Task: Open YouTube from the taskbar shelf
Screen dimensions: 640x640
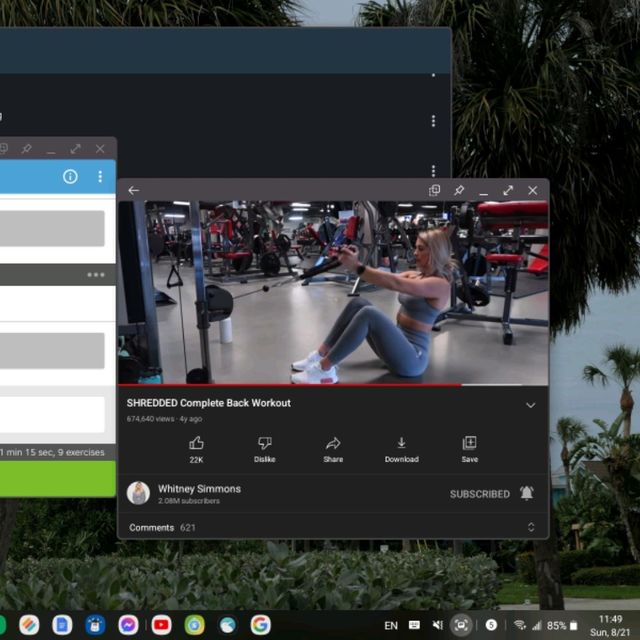Action: point(161,625)
